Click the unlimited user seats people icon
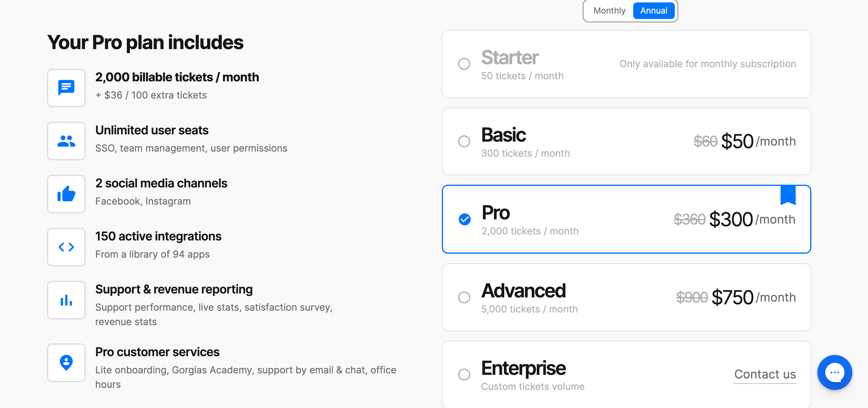 tap(66, 141)
